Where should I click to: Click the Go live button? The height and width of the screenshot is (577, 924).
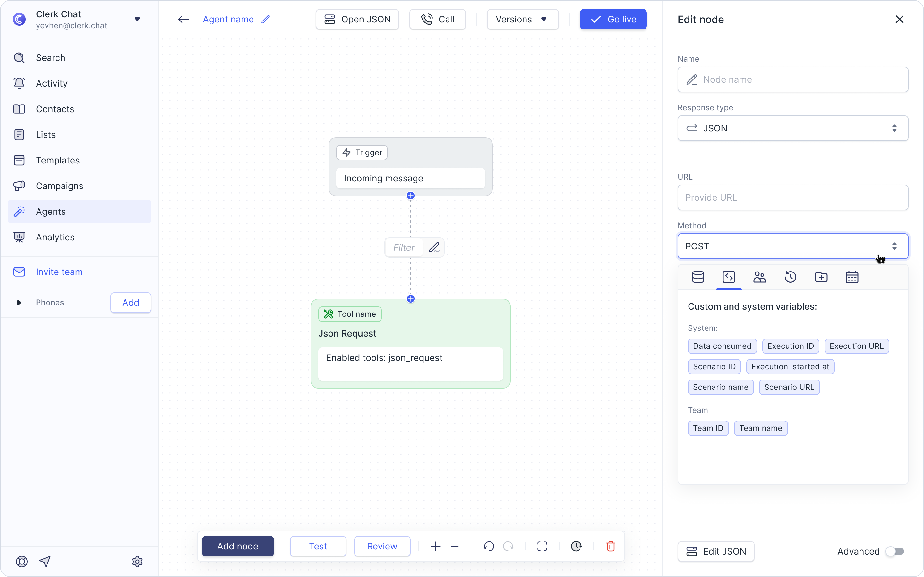click(x=613, y=20)
